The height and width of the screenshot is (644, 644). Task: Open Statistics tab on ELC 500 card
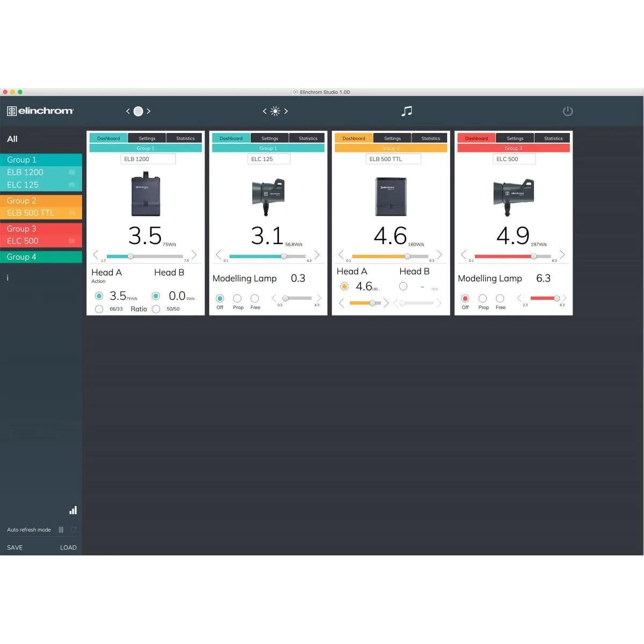point(553,138)
